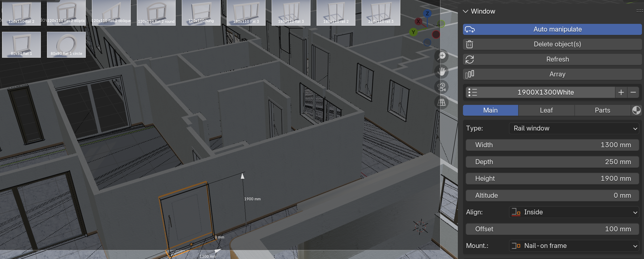Click the Array button
Viewport: 644px width, 259px height.
click(552, 74)
